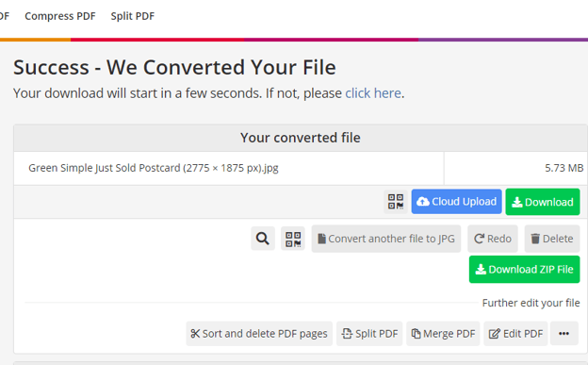The height and width of the screenshot is (365, 588).
Task: Click the Download ZIP File button
Action: point(524,269)
